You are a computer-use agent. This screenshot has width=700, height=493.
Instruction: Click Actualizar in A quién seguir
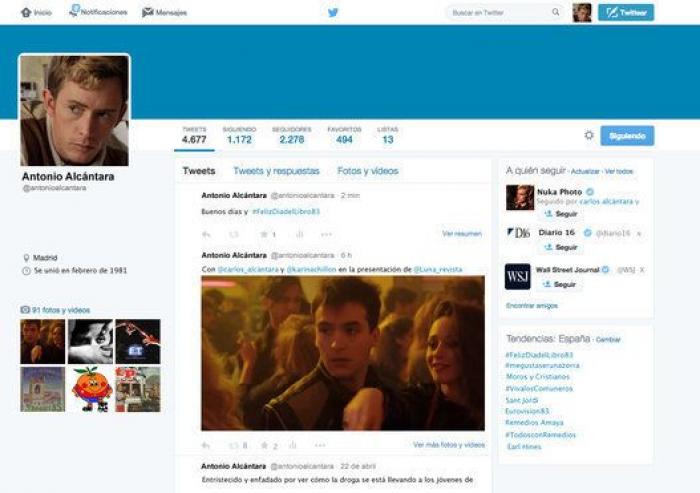(585, 171)
